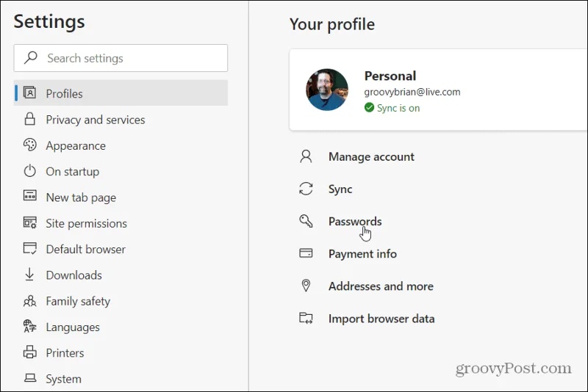Click the Site permissions icon
Screen dimensions: 588x392
pos(30,222)
